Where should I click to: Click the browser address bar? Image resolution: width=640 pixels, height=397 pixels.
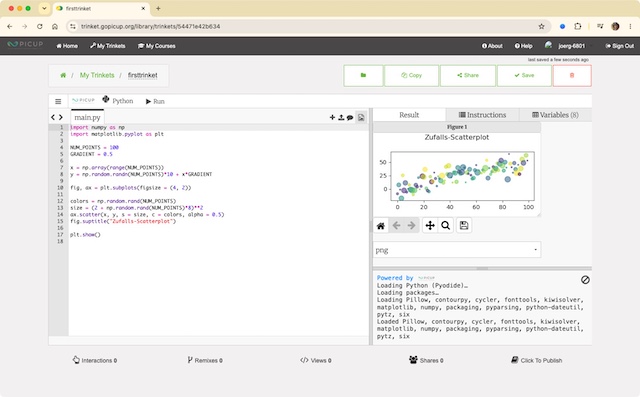[x=302, y=26]
